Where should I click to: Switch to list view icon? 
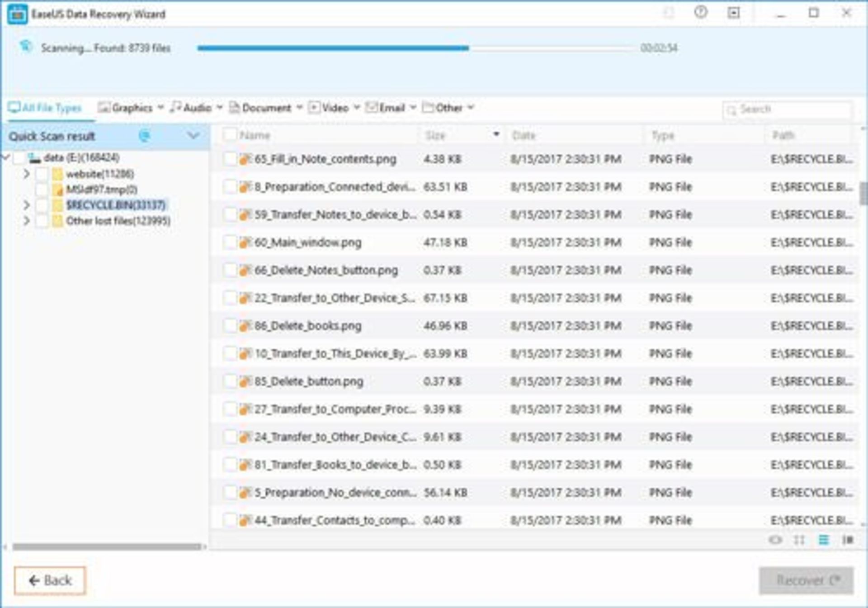824,540
